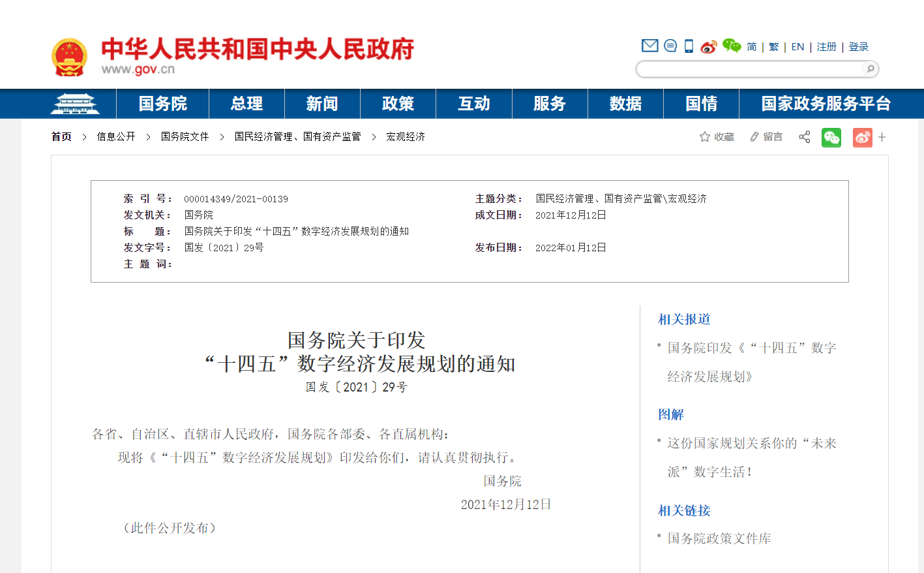Click the site search input field
Viewport: 924px width, 573px height.
[x=750, y=69]
